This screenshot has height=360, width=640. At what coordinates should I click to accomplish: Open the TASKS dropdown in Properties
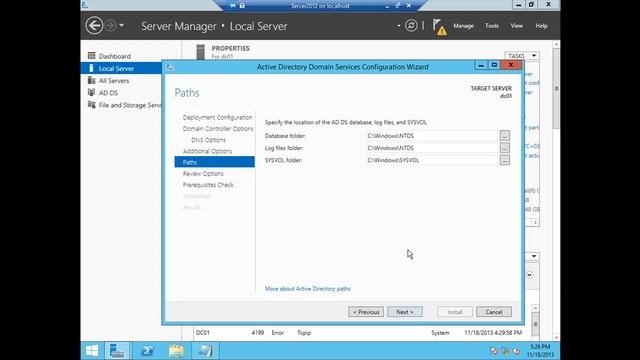522,56
